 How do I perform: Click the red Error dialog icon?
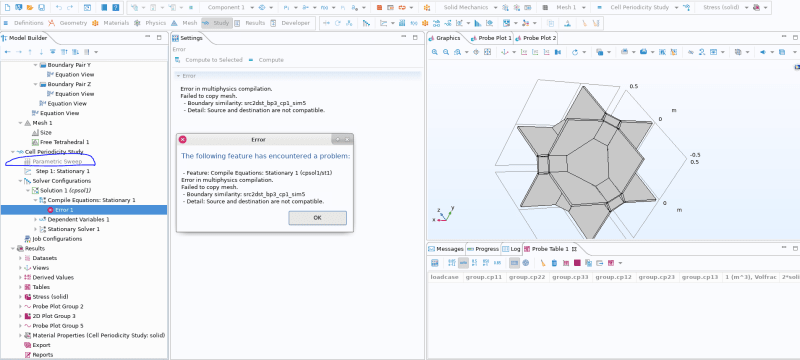pos(183,139)
